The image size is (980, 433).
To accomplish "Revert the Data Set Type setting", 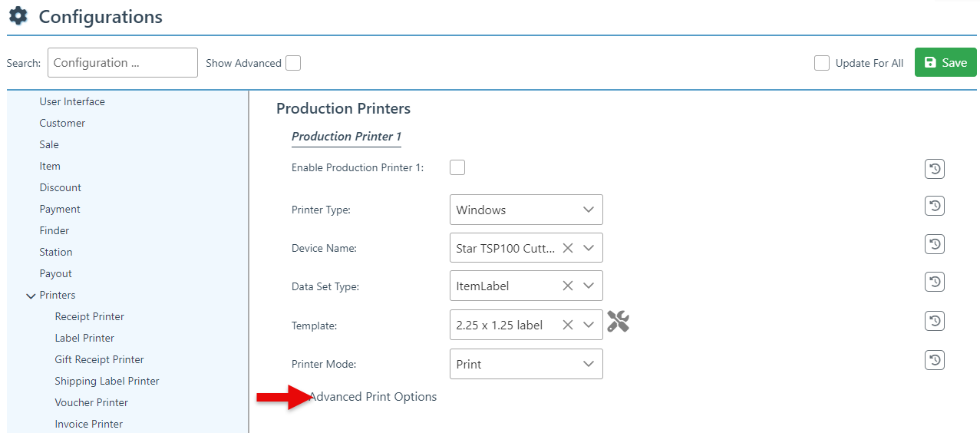I will click(934, 282).
